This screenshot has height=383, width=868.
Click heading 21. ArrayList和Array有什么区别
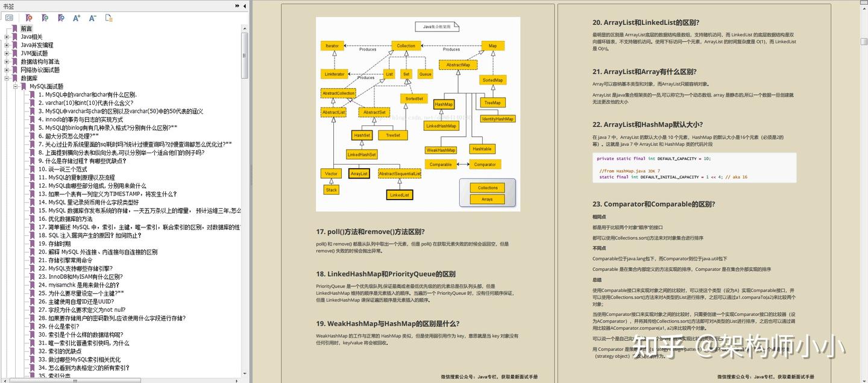pos(644,71)
